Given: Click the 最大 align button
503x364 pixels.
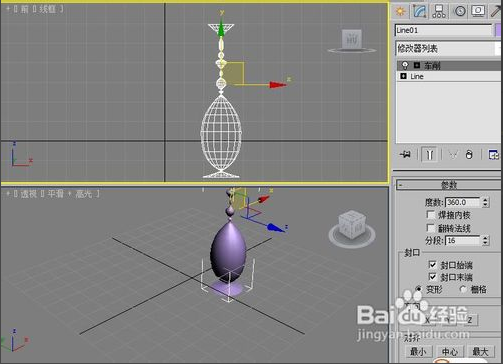Looking at the screenshot, I should tap(480, 351).
